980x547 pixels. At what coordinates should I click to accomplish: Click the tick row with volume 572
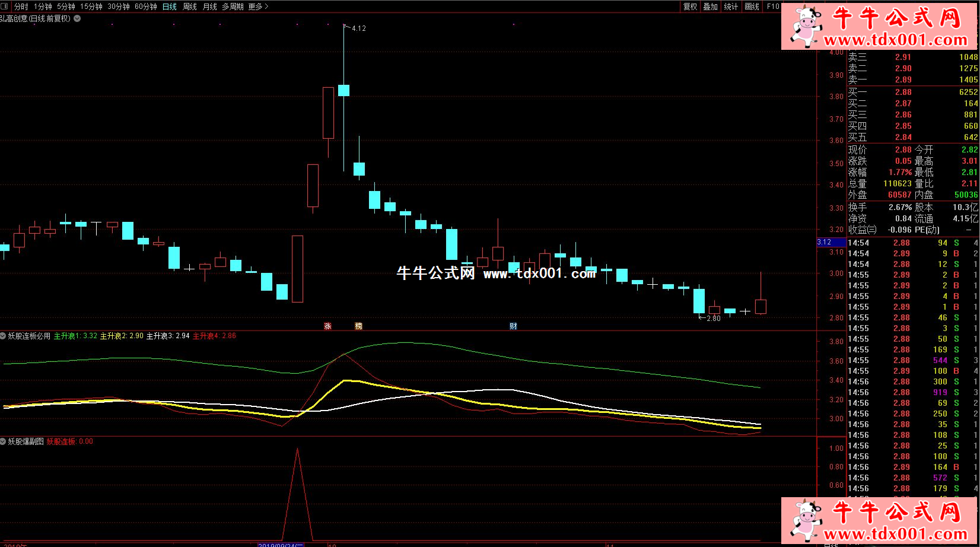[913, 478]
